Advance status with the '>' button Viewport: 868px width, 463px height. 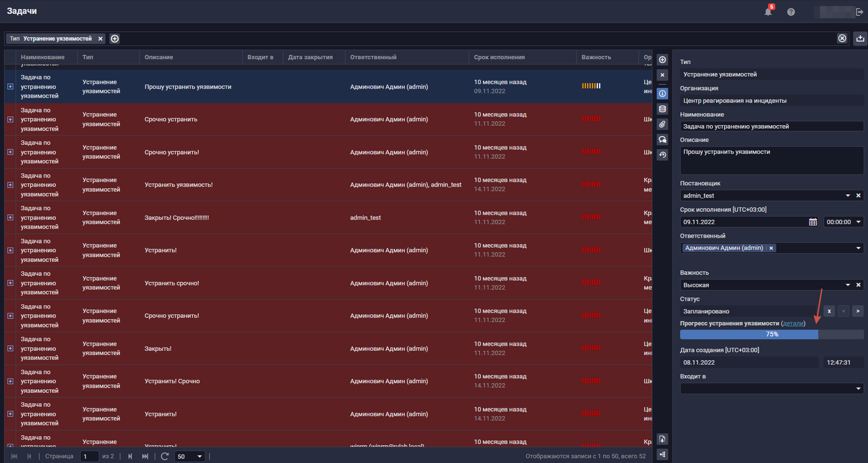(x=858, y=311)
